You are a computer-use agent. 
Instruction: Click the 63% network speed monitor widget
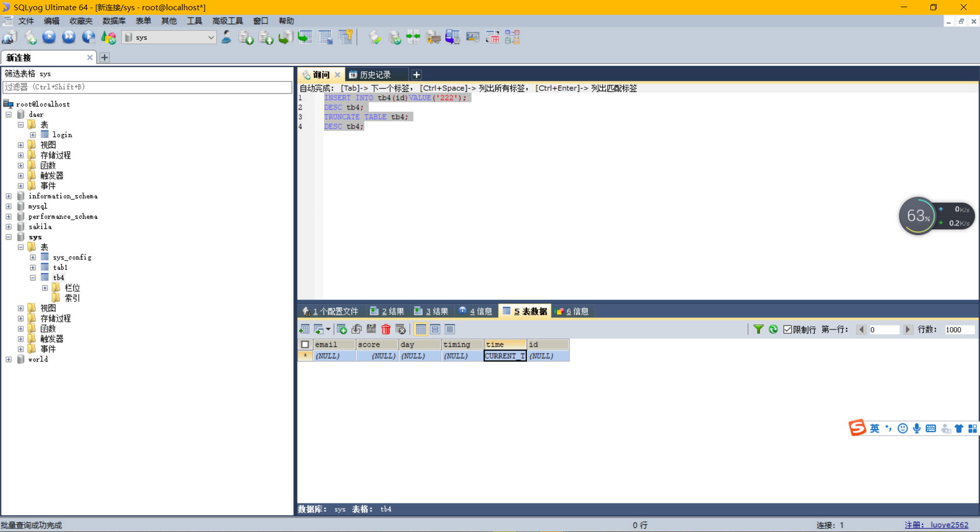point(936,216)
